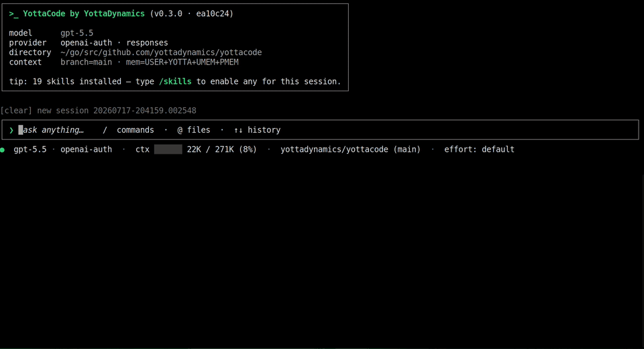Click 'branch=main' in context row

click(86, 62)
